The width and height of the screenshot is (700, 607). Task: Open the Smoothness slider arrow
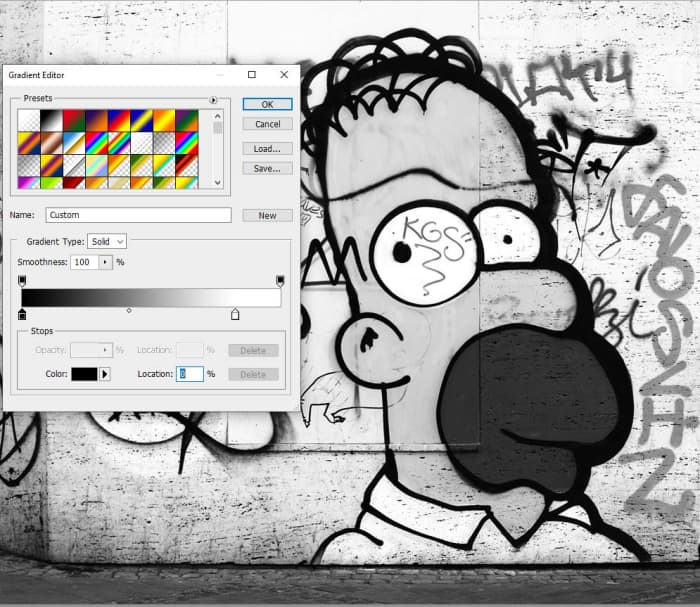click(105, 262)
